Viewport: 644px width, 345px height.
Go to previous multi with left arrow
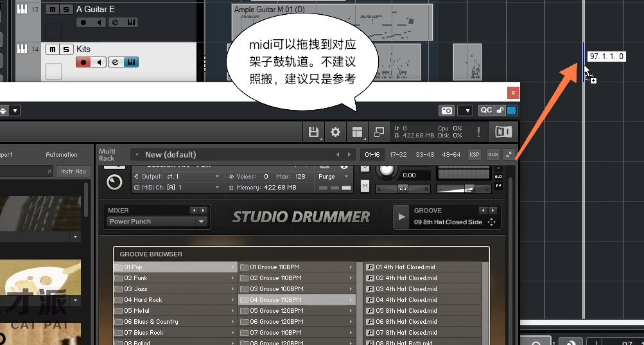[338, 155]
